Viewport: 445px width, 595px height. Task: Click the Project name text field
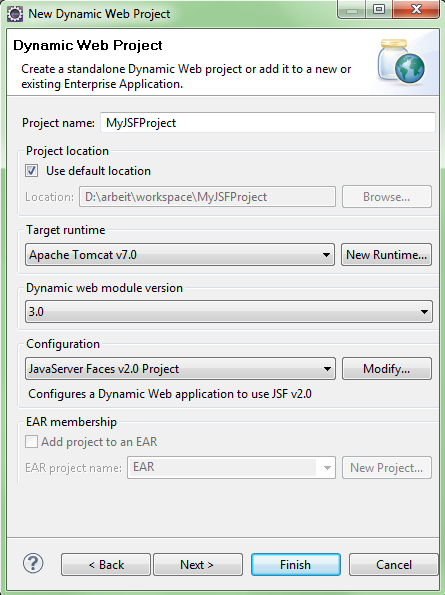[268, 123]
